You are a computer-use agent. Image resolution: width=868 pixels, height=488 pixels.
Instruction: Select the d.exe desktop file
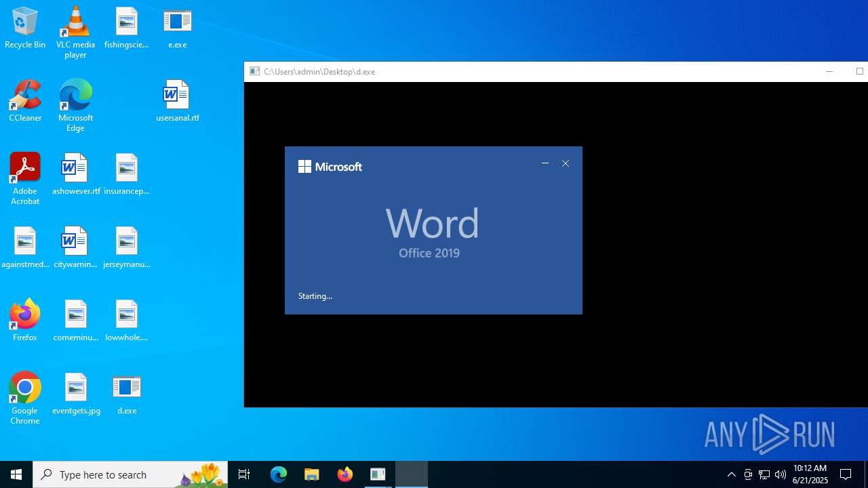click(126, 394)
